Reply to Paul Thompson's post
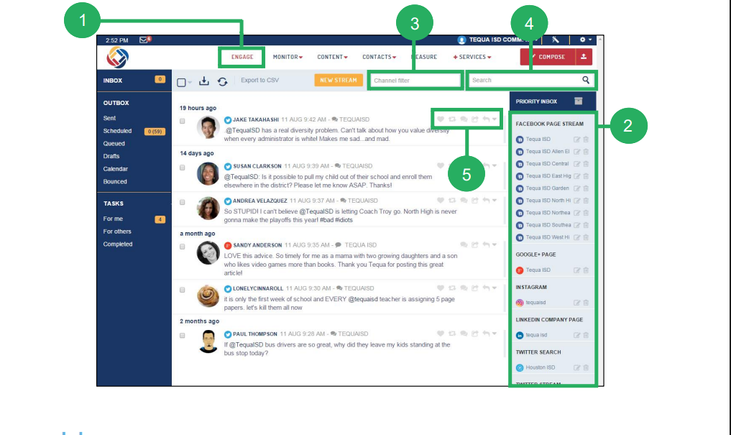731x435 pixels. pos(486,334)
